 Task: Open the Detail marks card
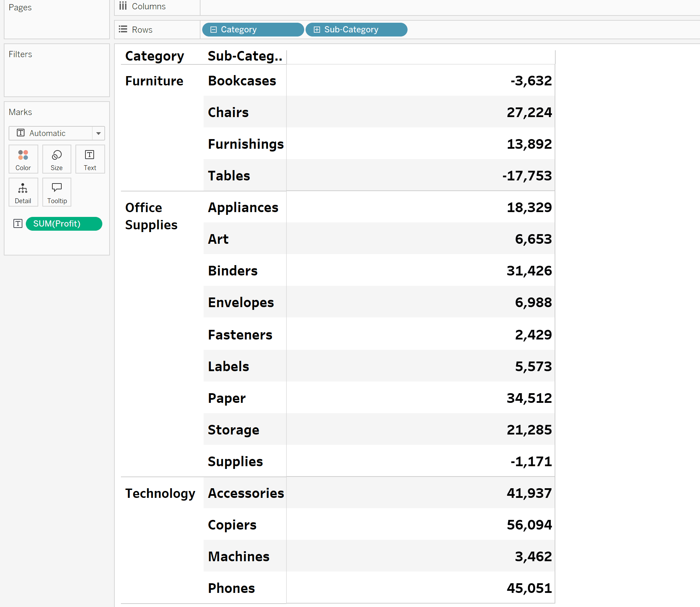click(23, 192)
